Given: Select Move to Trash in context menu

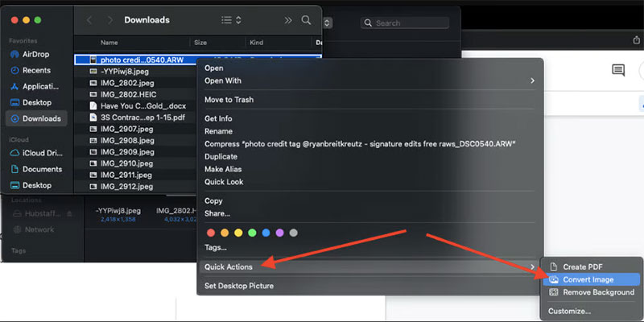Looking at the screenshot, I should [x=229, y=100].
